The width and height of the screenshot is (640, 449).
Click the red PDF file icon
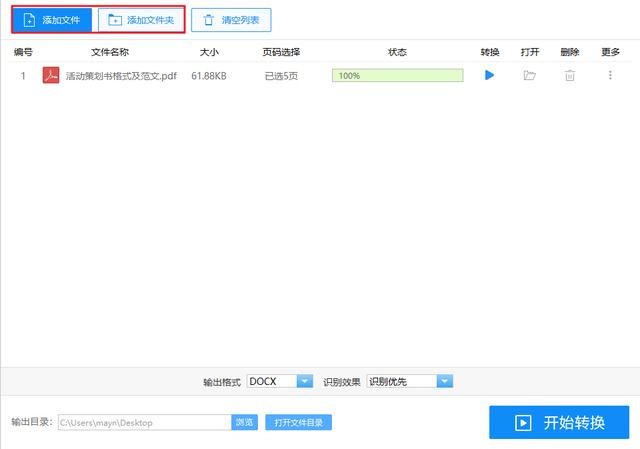point(51,75)
